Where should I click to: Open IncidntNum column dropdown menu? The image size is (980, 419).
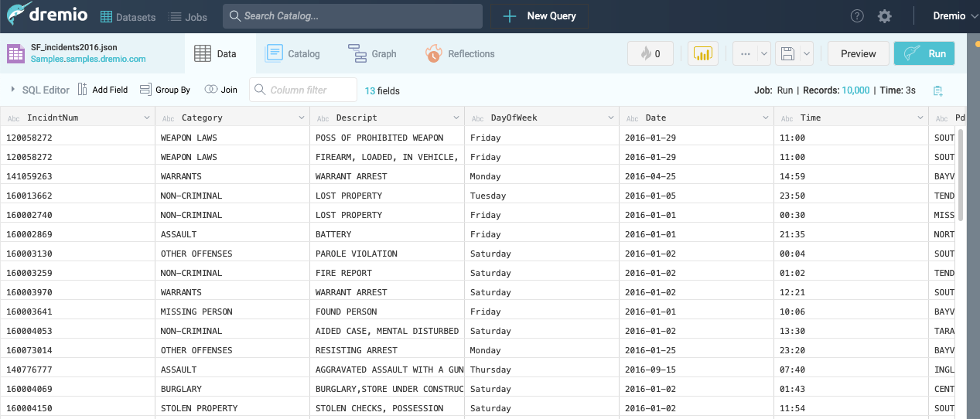pos(147,118)
